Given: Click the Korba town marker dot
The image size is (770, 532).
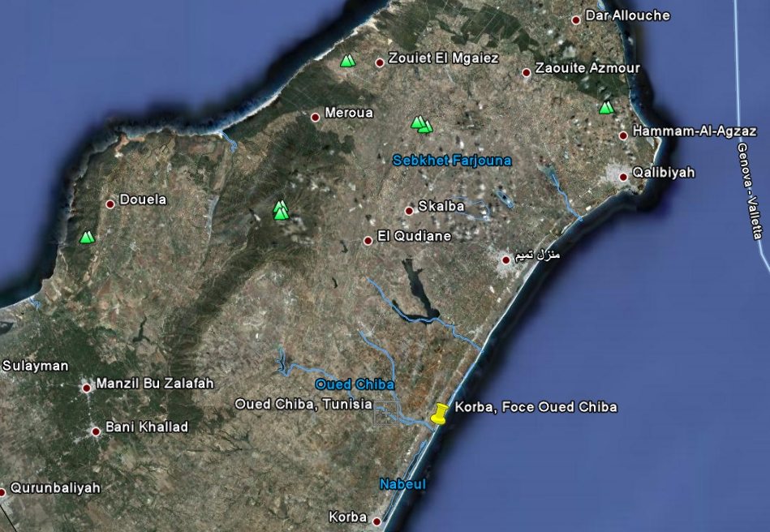Looking at the screenshot, I should coord(376,520).
